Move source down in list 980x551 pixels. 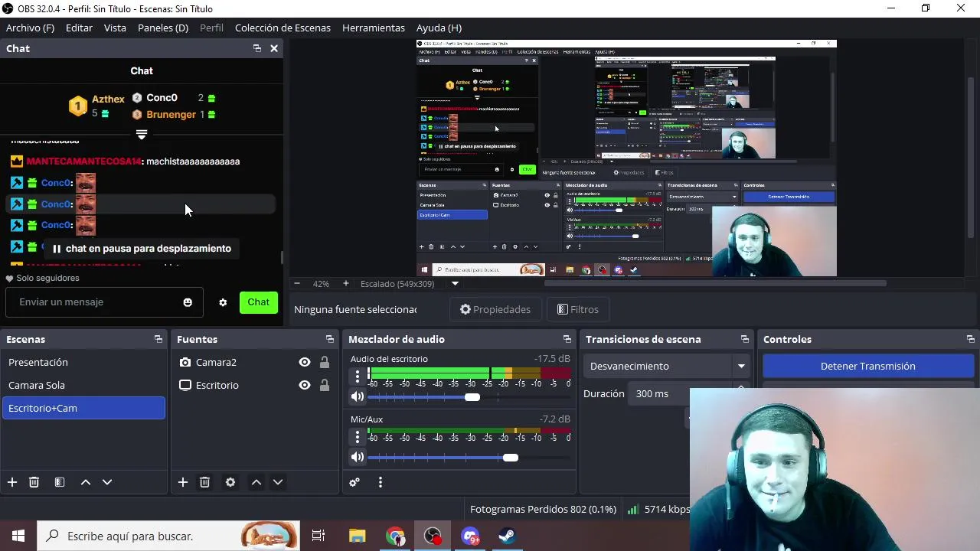coord(278,482)
